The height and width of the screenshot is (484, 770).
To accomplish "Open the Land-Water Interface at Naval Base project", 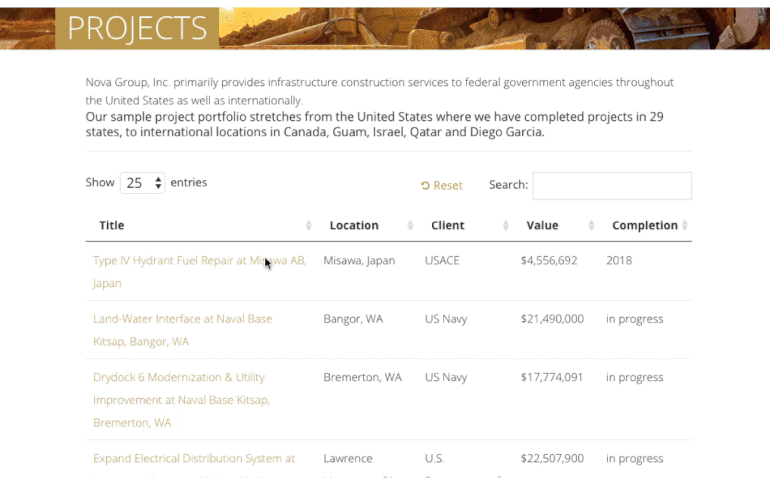I will point(182,319).
